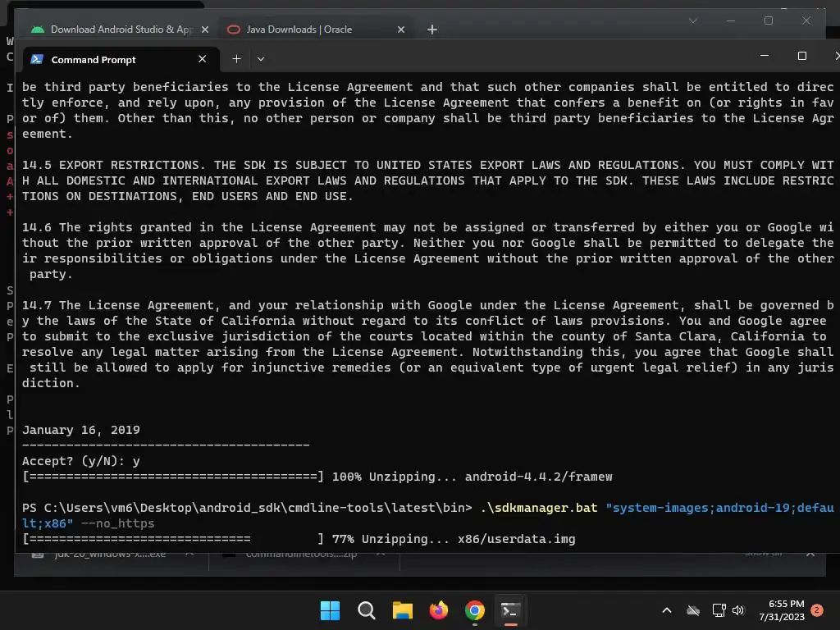Click the '14.7 The License Agreement' paragraph
Image resolution: width=840 pixels, height=630 pixels.
[x=427, y=344]
